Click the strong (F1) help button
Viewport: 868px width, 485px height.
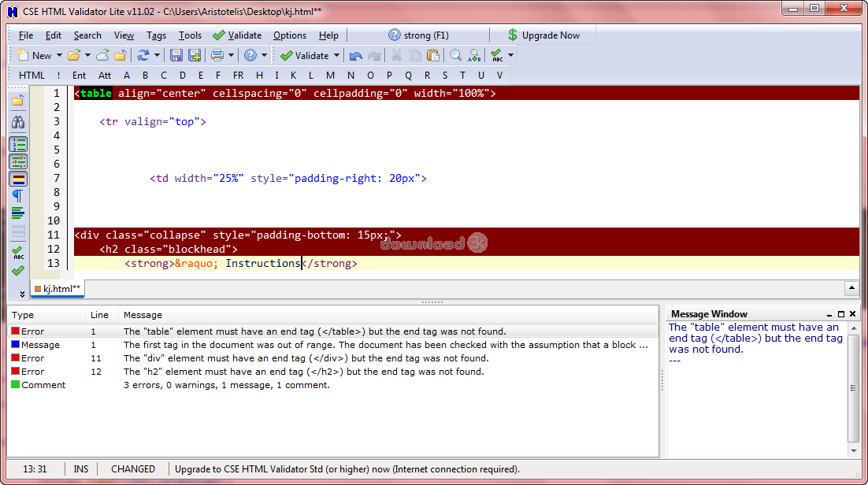click(418, 35)
